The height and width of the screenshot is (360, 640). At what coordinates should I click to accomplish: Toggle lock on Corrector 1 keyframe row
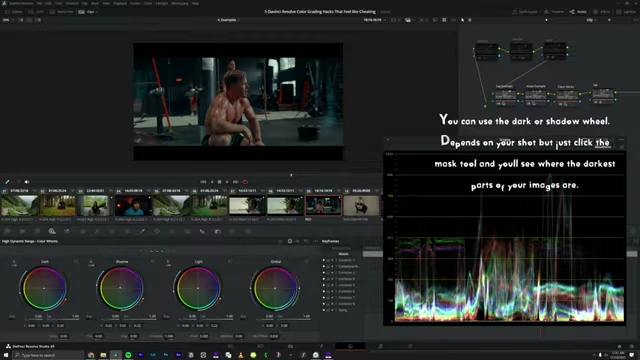328,260
